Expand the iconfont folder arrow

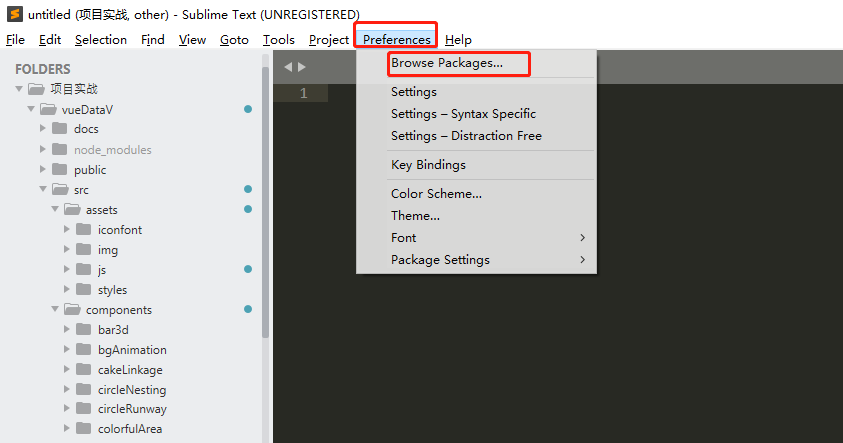coord(67,230)
